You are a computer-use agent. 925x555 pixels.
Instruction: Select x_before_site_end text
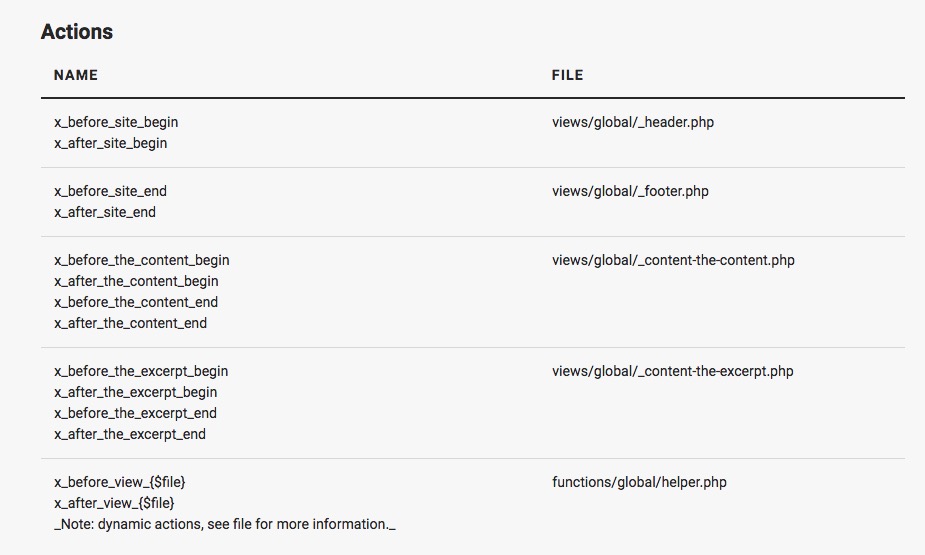[110, 191]
